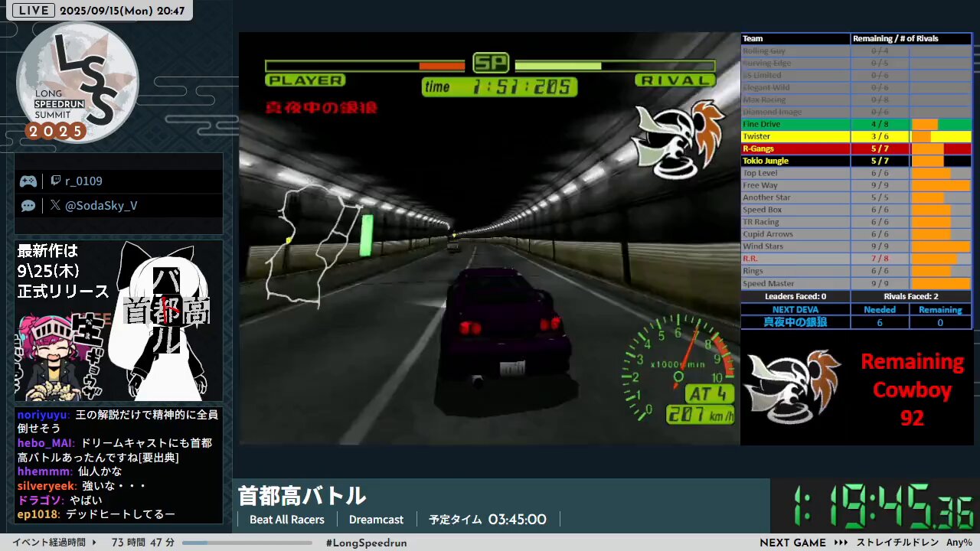Click the course minimap outline
Viewport: 980px width, 551px height.
pos(314,245)
